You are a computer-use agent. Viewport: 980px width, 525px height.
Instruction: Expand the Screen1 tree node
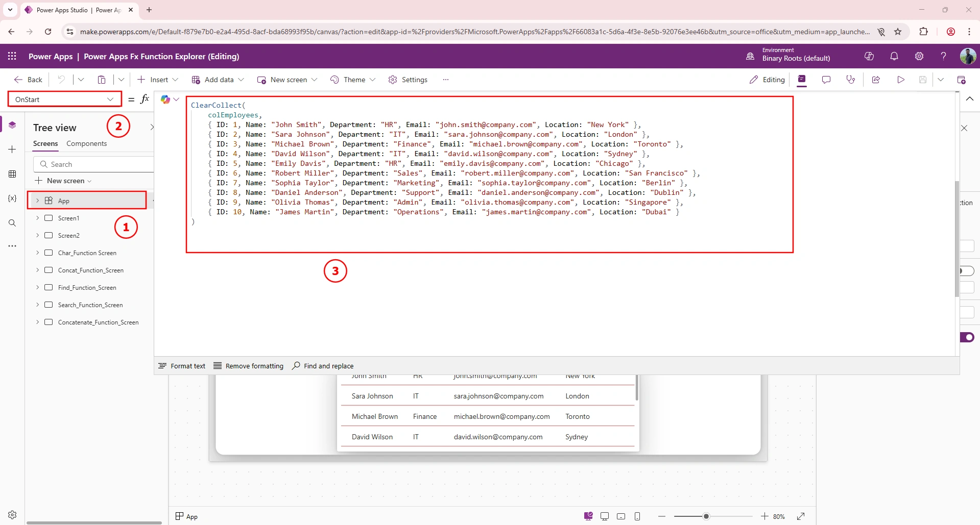coord(37,218)
